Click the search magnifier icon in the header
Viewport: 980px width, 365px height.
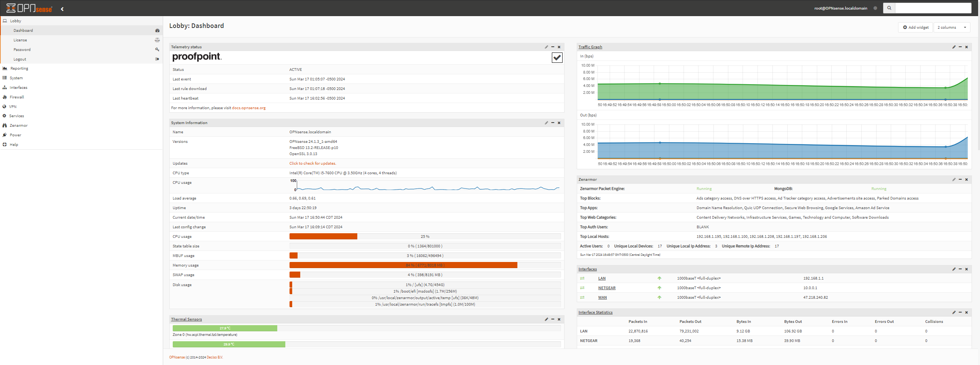point(889,8)
